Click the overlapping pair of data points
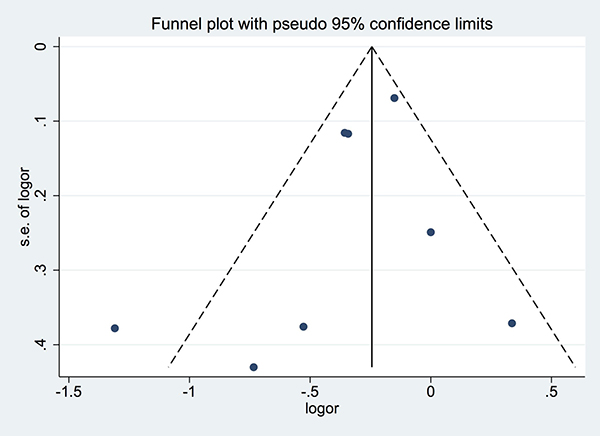 (346, 133)
